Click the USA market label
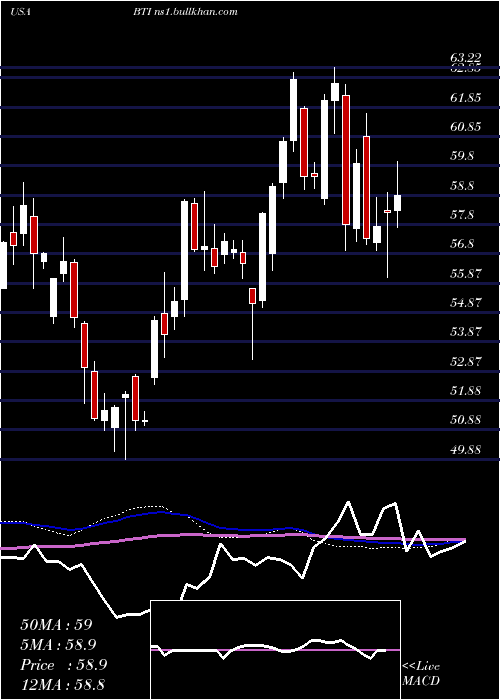The height and width of the screenshot is (700, 500). (20, 12)
